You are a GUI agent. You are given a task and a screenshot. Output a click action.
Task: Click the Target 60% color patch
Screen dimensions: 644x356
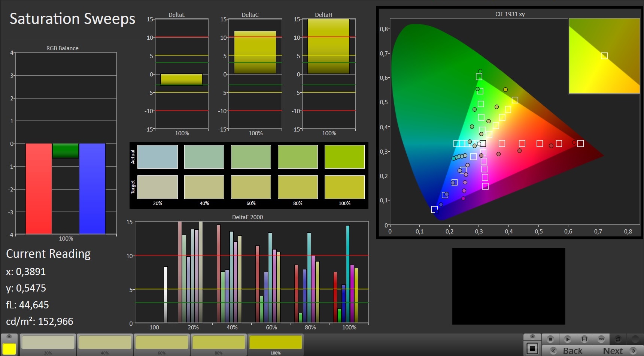(251, 187)
